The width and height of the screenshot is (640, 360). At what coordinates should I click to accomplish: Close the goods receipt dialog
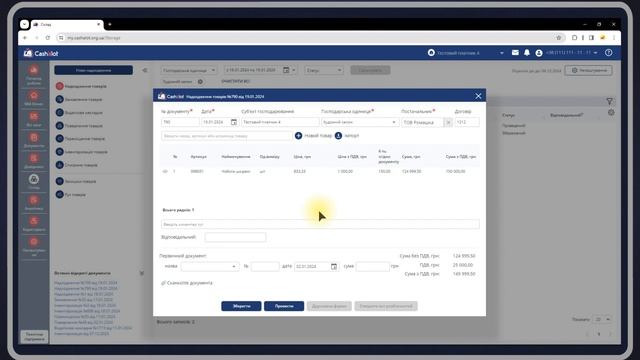pos(478,96)
